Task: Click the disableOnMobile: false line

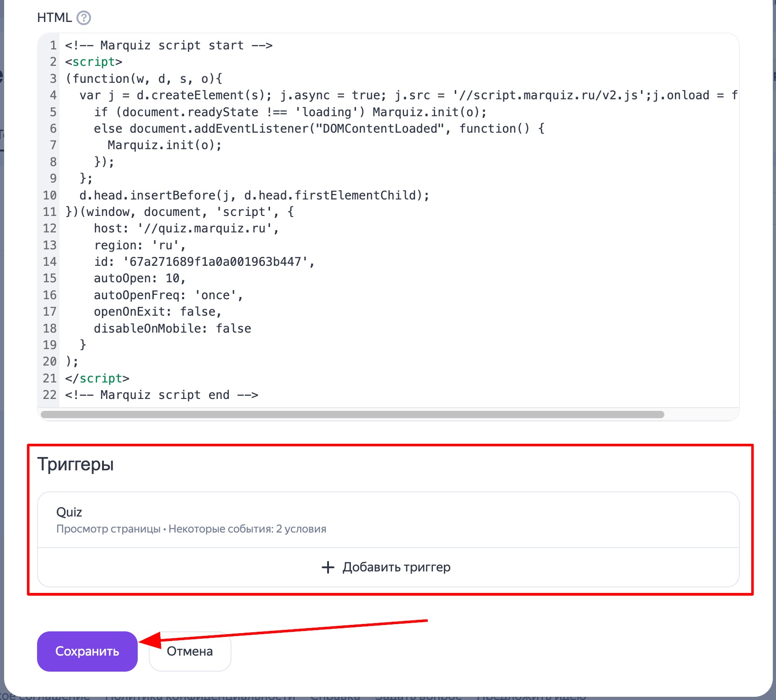Action: pos(172,328)
